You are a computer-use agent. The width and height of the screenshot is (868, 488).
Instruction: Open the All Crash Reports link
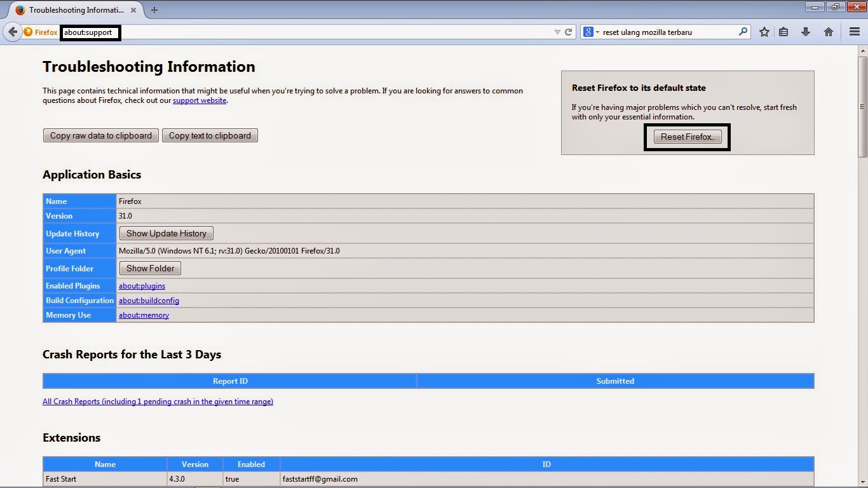click(x=158, y=402)
